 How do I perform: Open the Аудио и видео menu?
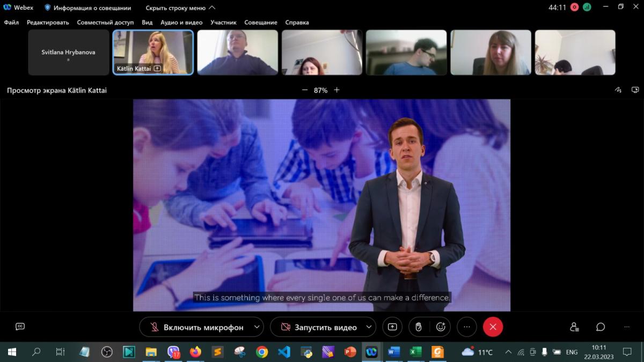coord(181,23)
